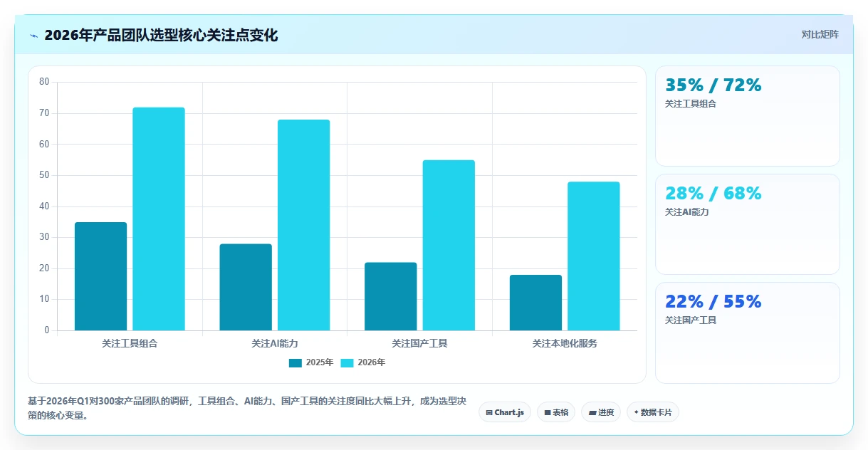Click the title 2026年产品团队选型核心关注点变化

click(x=161, y=35)
